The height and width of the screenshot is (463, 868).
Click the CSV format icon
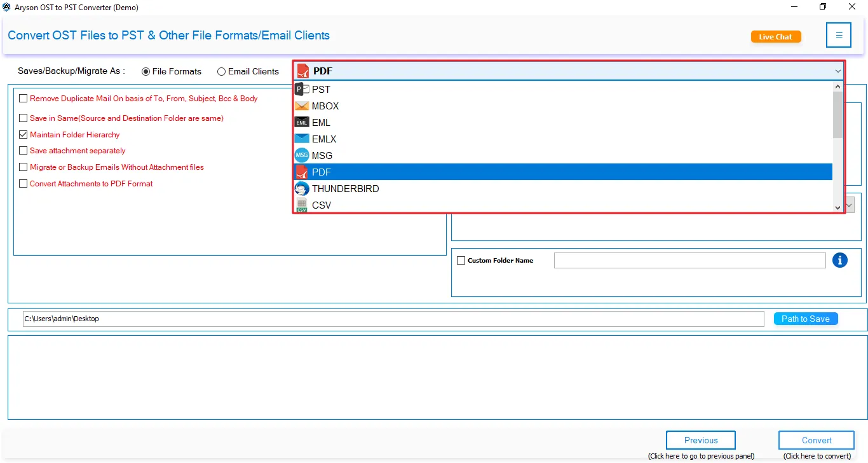point(301,205)
